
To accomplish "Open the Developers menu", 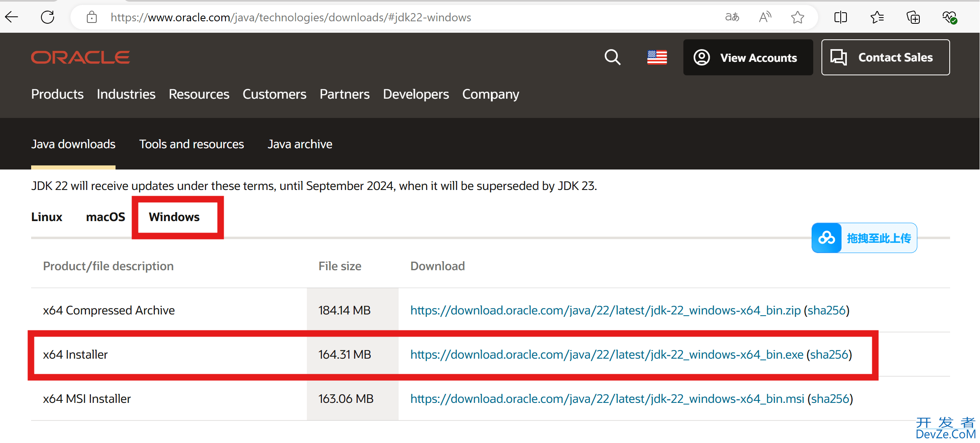I will click(416, 94).
